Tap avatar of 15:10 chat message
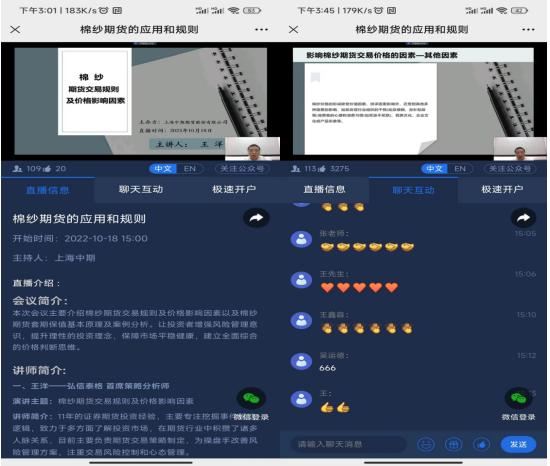 pos(301,320)
